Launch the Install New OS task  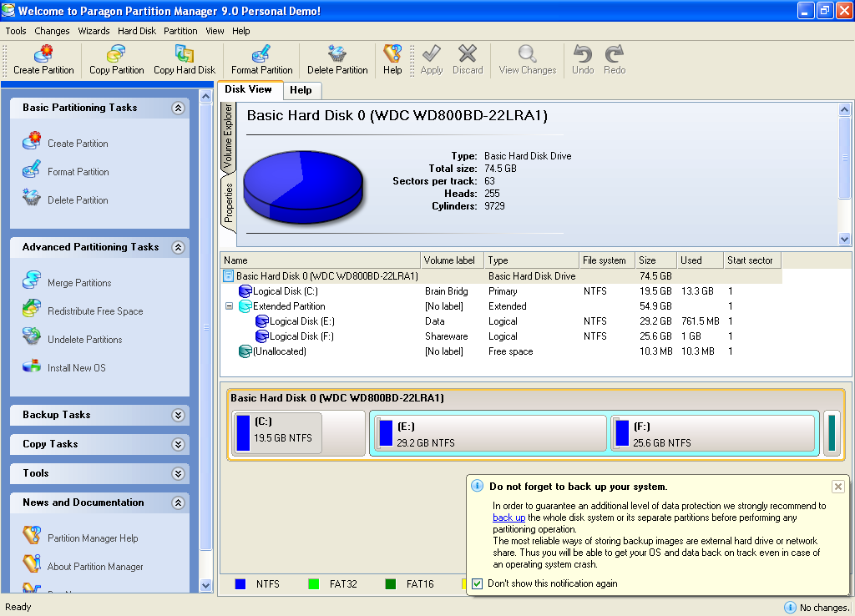coord(76,368)
